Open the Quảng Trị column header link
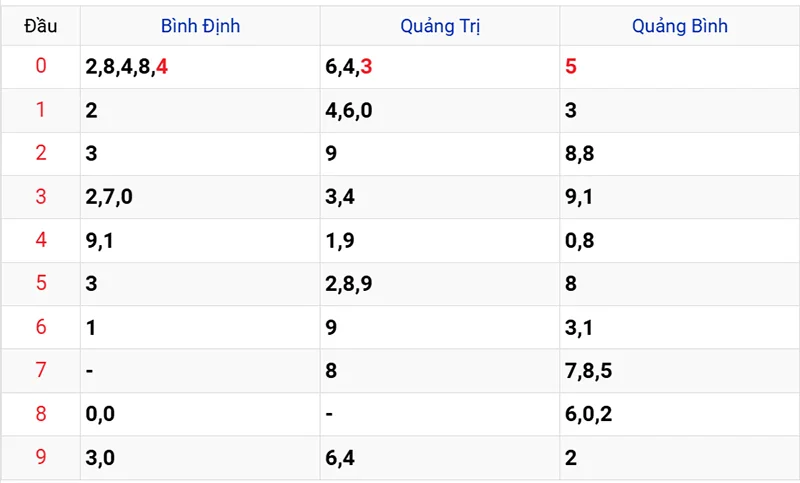This screenshot has width=800, height=483. tap(440, 26)
